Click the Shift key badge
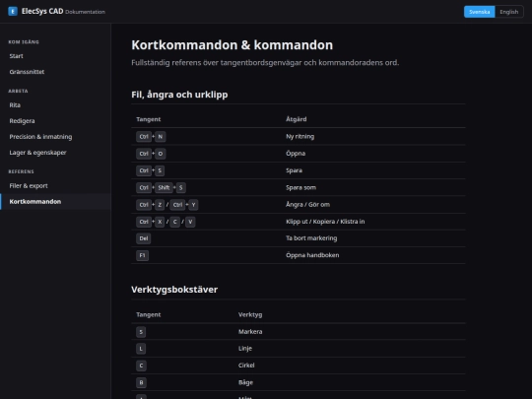Image resolution: width=532 pixels, height=399 pixels. coord(164,187)
